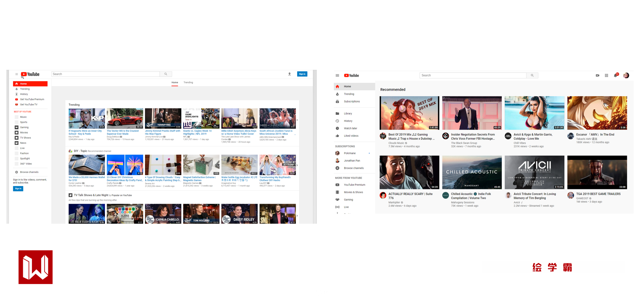Click the hourglass History icon in the left page

17,94
